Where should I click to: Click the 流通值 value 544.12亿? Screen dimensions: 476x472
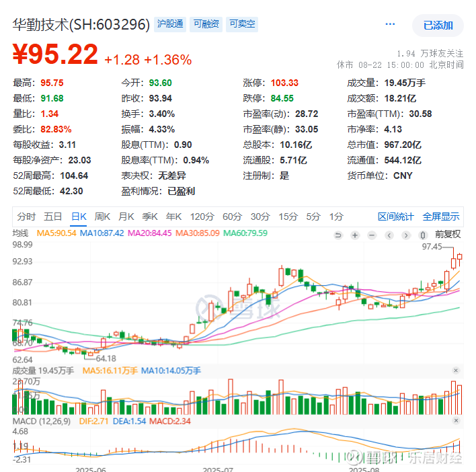[x=403, y=160]
